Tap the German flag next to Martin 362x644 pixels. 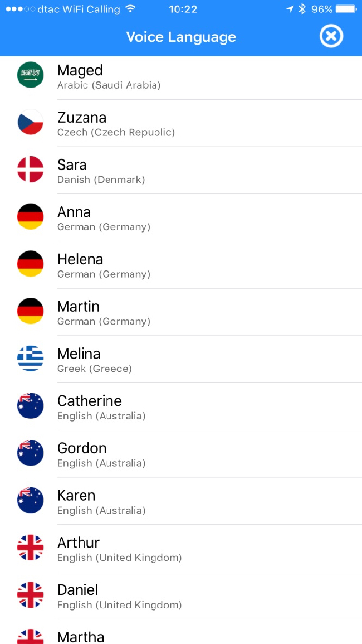(x=31, y=311)
